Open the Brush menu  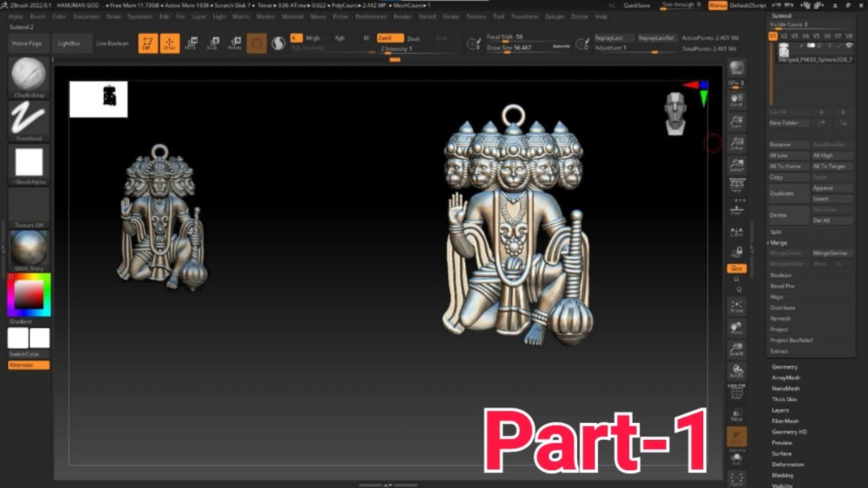(x=38, y=16)
